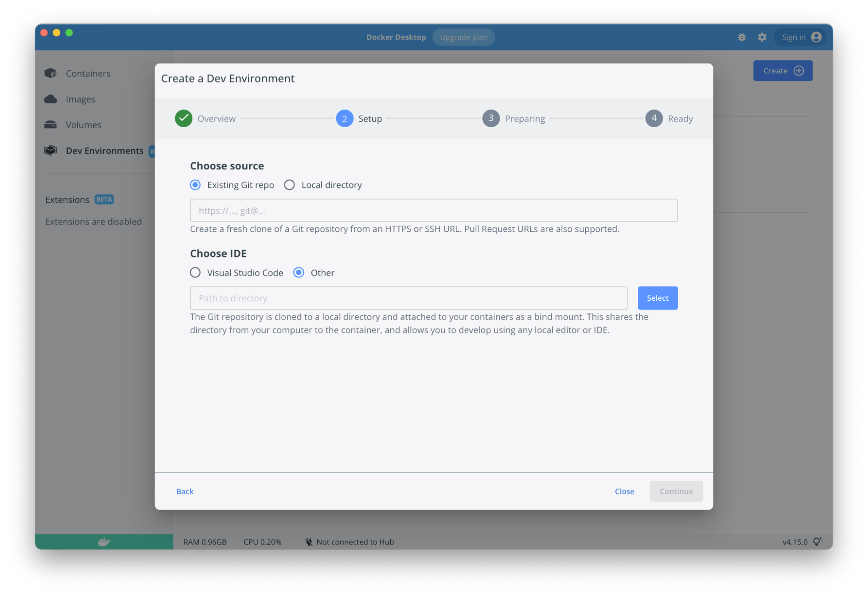The width and height of the screenshot is (868, 596).
Task: Click the Back navigation link
Action: pos(185,491)
